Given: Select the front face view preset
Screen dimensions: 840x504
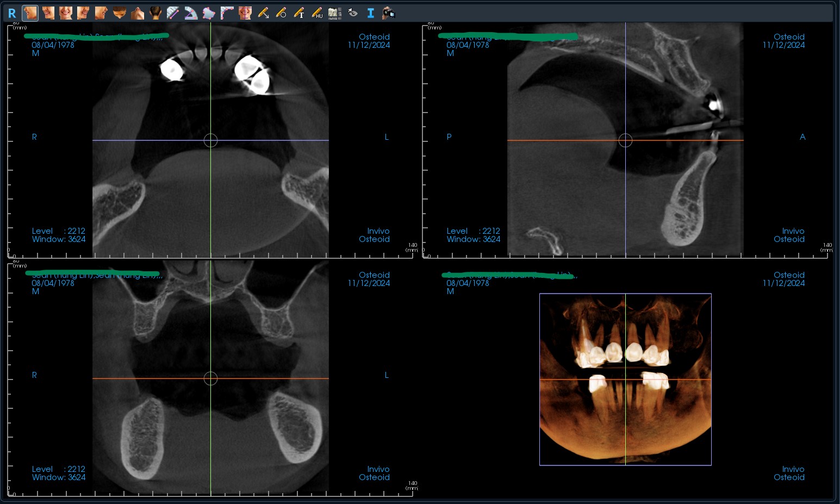Looking at the screenshot, I should pos(66,13).
